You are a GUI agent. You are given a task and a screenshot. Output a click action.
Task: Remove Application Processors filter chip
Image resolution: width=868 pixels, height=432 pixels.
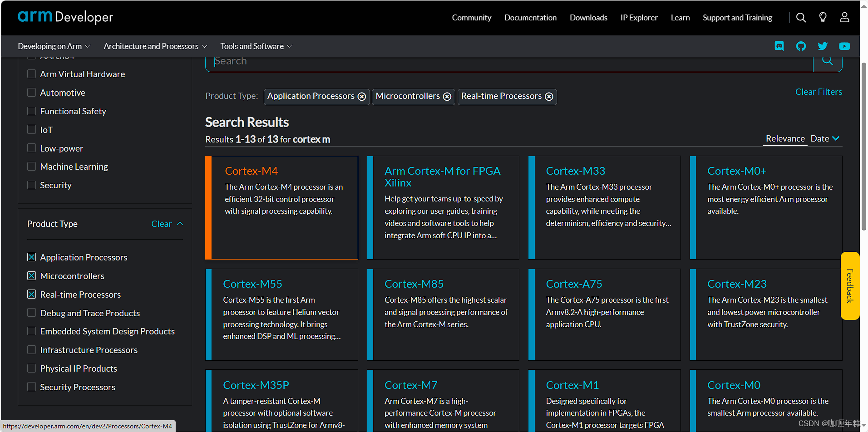point(362,97)
